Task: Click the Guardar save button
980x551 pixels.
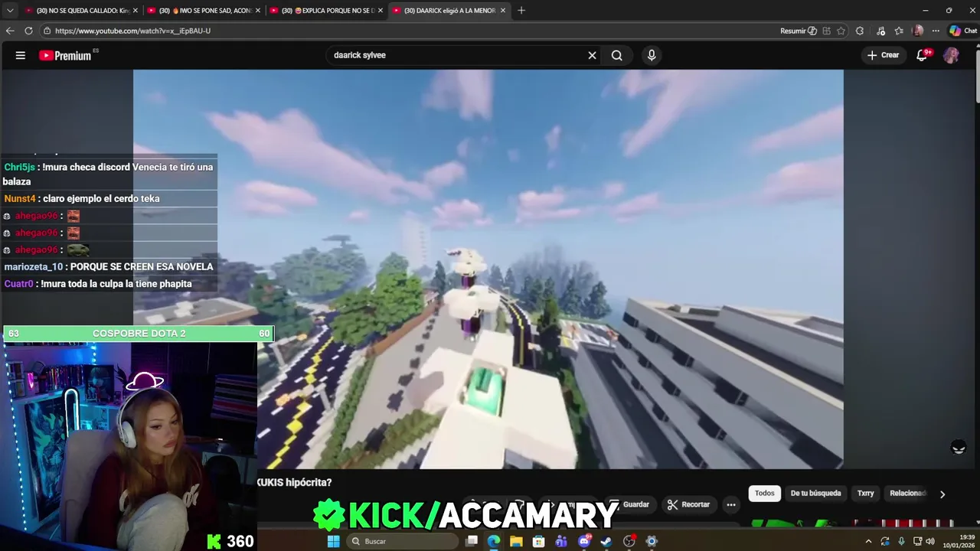Action: 632,504
